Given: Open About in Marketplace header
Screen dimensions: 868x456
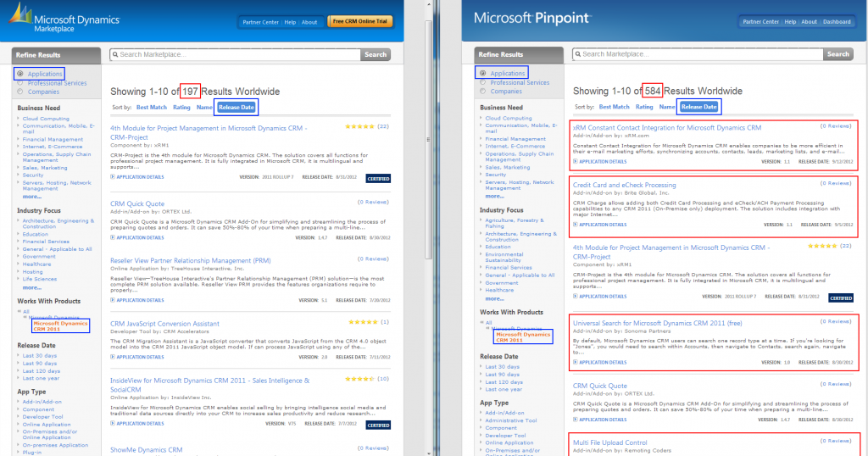Looking at the screenshot, I should click(x=309, y=22).
